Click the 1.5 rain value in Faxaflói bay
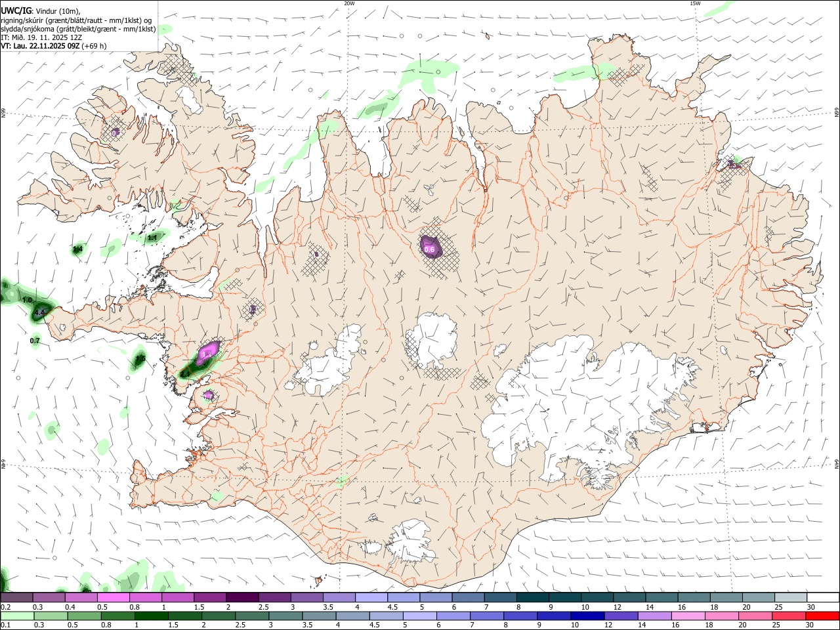 pyautogui.click(x=140, y=358)
